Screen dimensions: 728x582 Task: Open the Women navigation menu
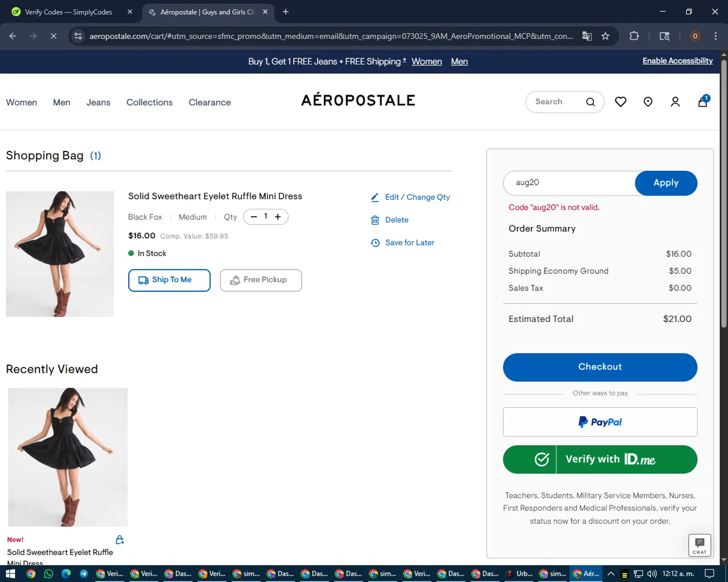pos(21,102)
